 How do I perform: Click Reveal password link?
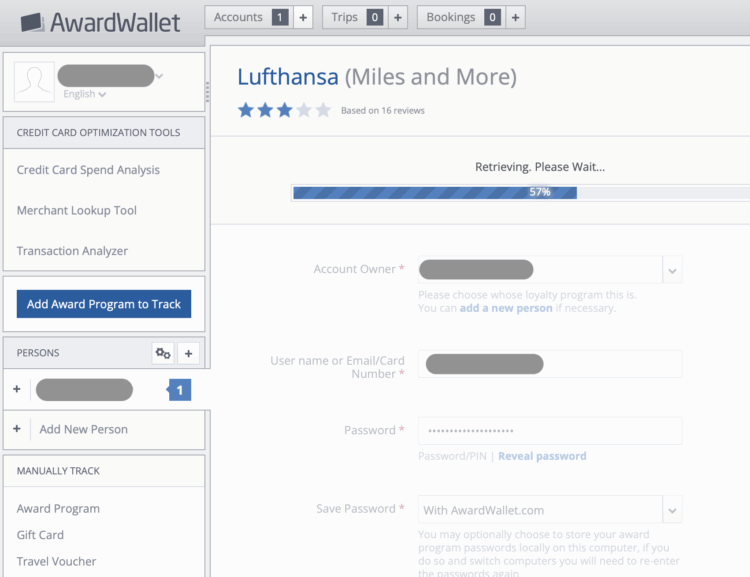(542, 456)
